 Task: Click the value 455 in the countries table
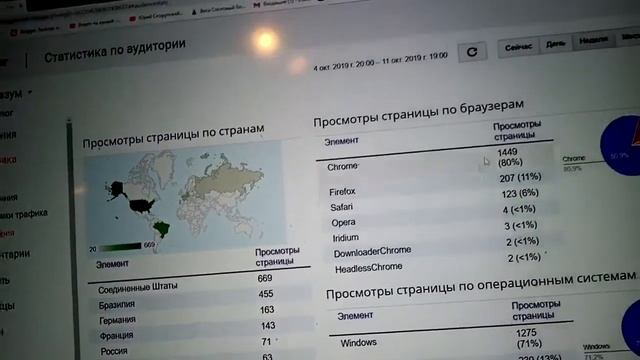[x=266, y=294]
